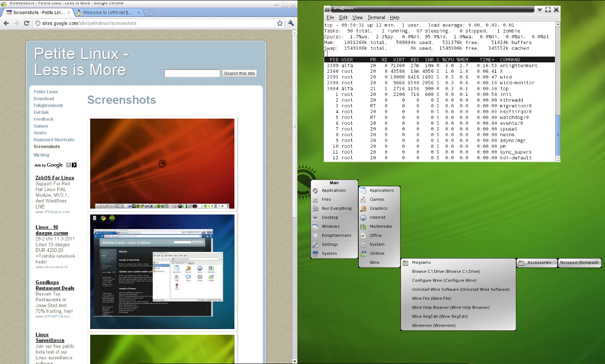Open the Keyboard Shortcuts sidebar link

click(54, 140)
